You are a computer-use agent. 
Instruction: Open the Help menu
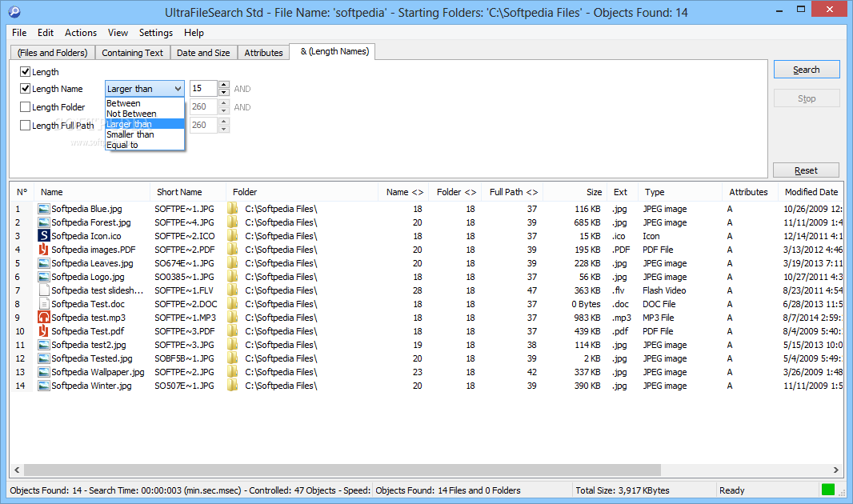194,33
